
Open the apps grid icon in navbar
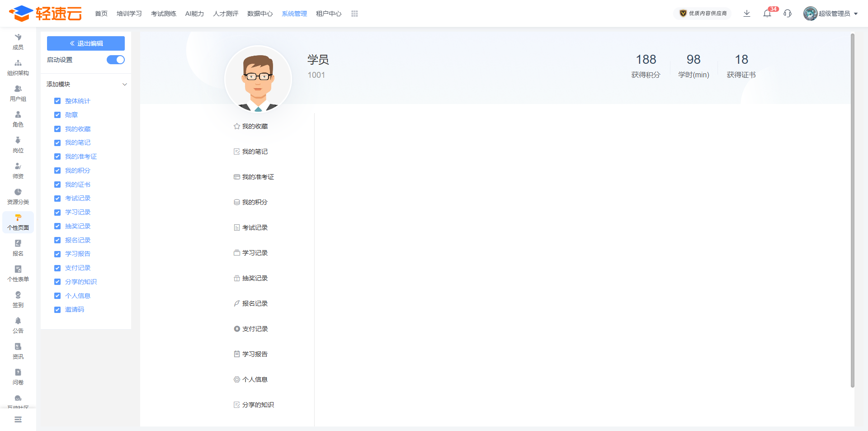354,14
